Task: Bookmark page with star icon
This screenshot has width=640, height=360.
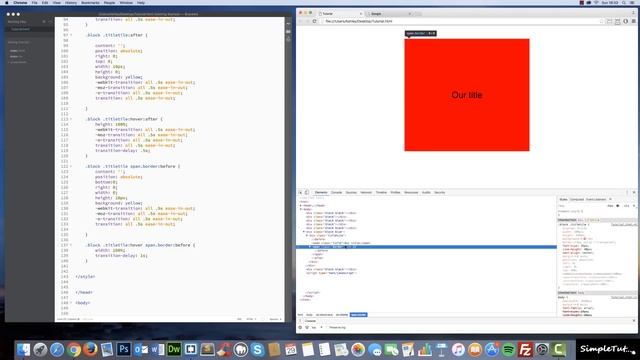Action: [602, 21]
